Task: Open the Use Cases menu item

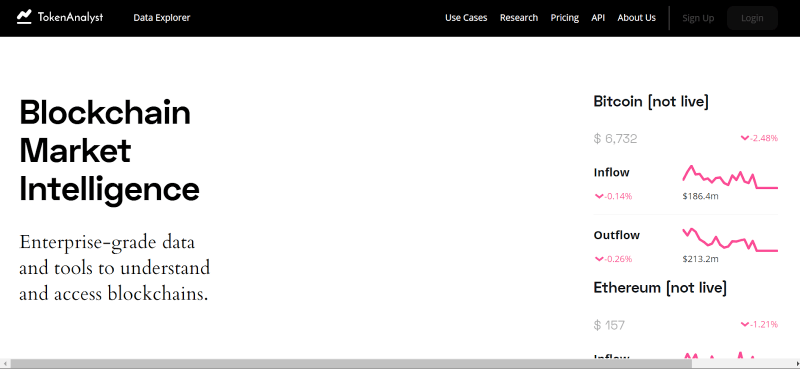Action: [466, 17]
